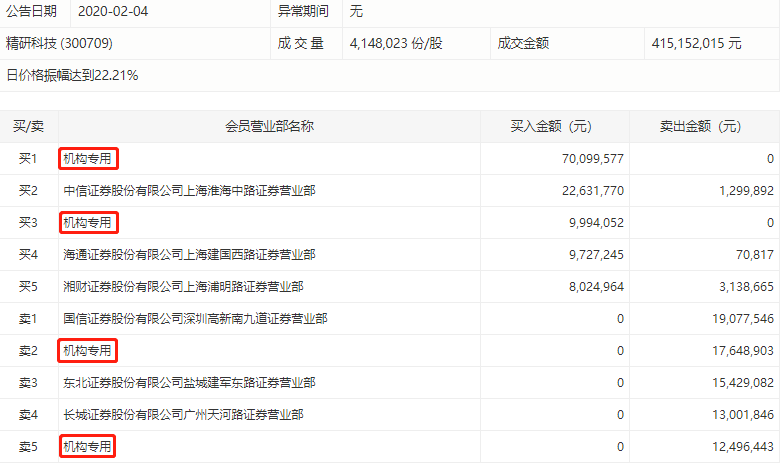Select 海通证券上海建国西路证券营业部 entry
The height and width of the screenshot is (468, 781).
[x=189, y=255]
